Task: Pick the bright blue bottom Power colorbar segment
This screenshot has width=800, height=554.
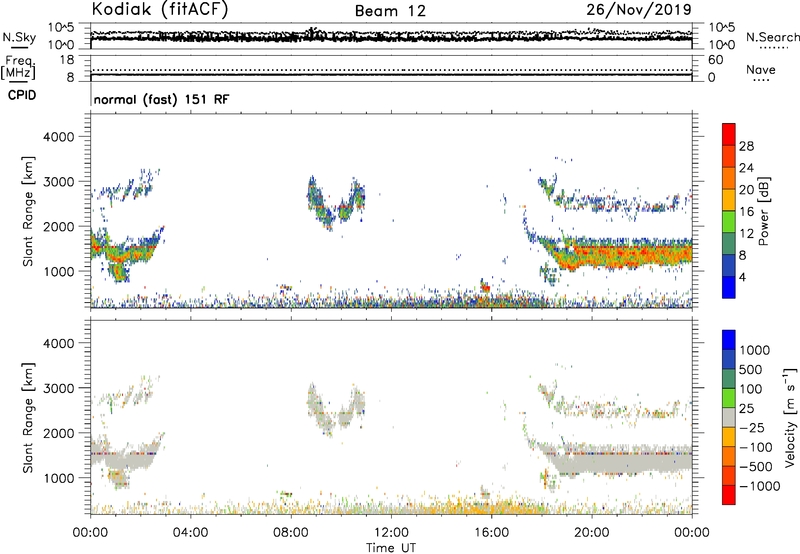Action: pyautogui.click(x=729, y=288)
